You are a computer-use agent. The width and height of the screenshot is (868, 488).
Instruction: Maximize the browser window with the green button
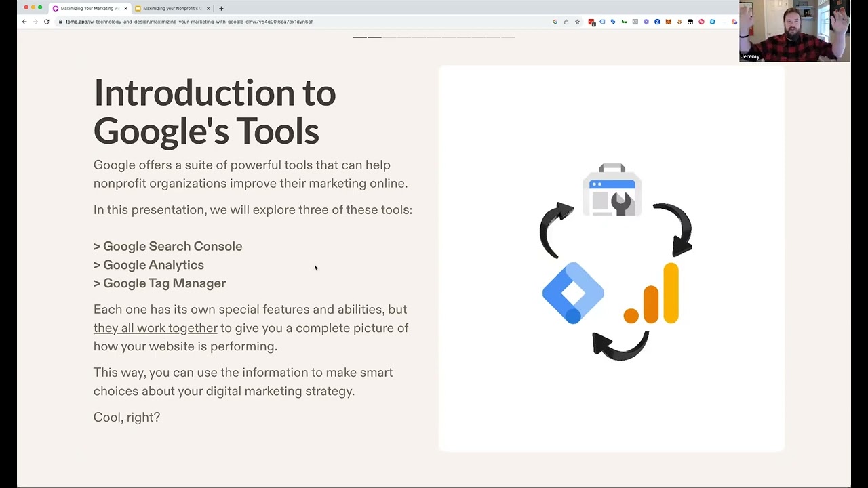click(x=40, y=7)
